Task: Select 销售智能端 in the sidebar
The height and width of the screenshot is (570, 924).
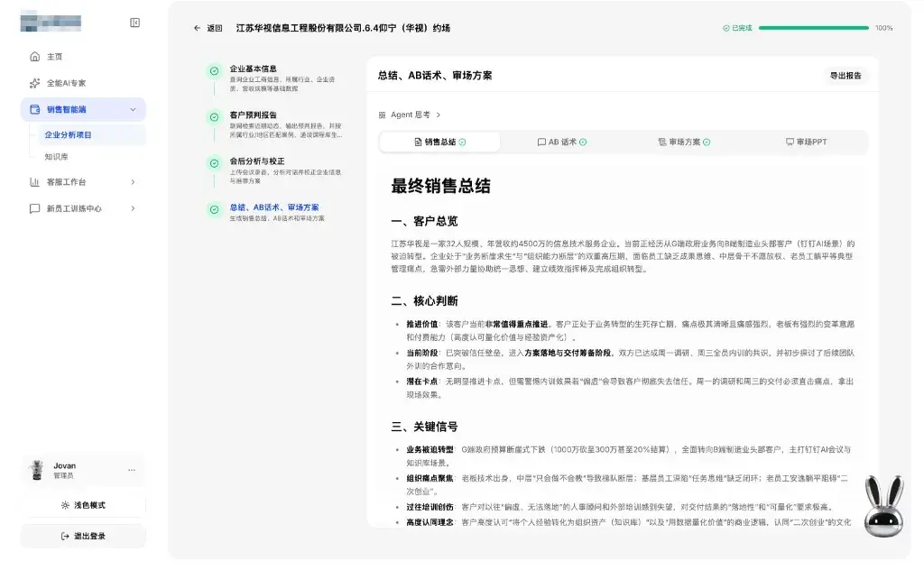Action: [83, 109]
